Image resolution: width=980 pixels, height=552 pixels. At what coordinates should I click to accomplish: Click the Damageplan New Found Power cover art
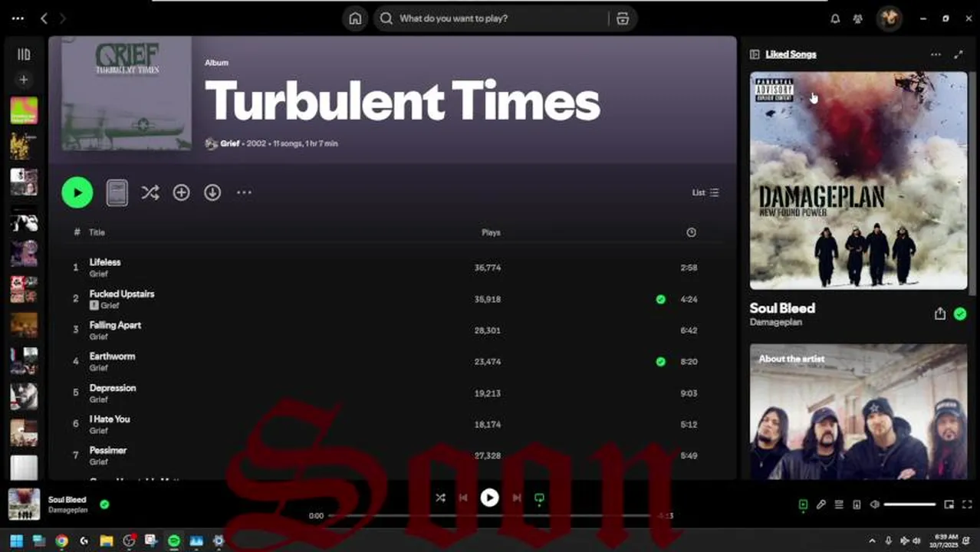pos(858,180)
